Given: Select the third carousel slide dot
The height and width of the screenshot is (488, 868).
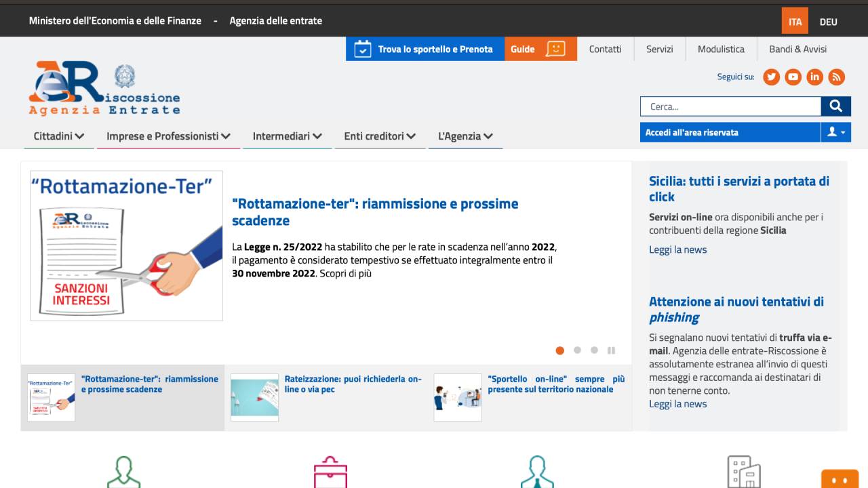Looking at the screenshot, I should click(594, 350).
